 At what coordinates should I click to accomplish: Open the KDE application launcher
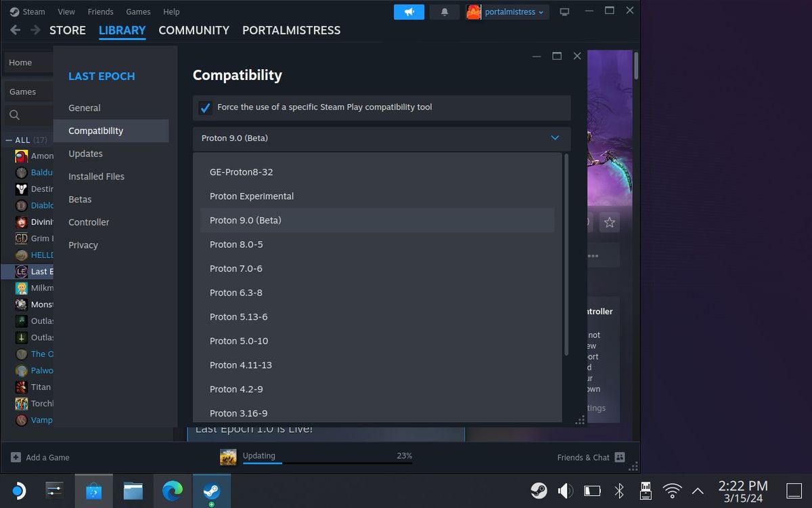click(18, 490)
